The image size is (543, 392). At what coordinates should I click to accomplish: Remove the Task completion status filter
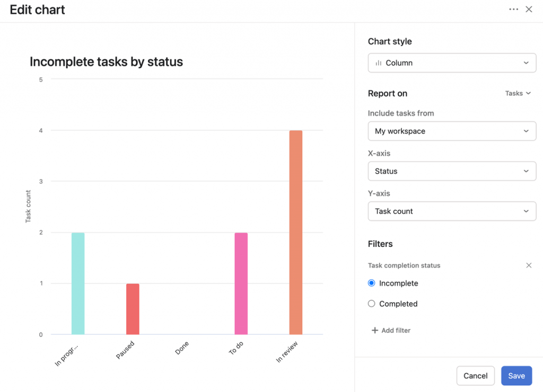pos(529,265)
